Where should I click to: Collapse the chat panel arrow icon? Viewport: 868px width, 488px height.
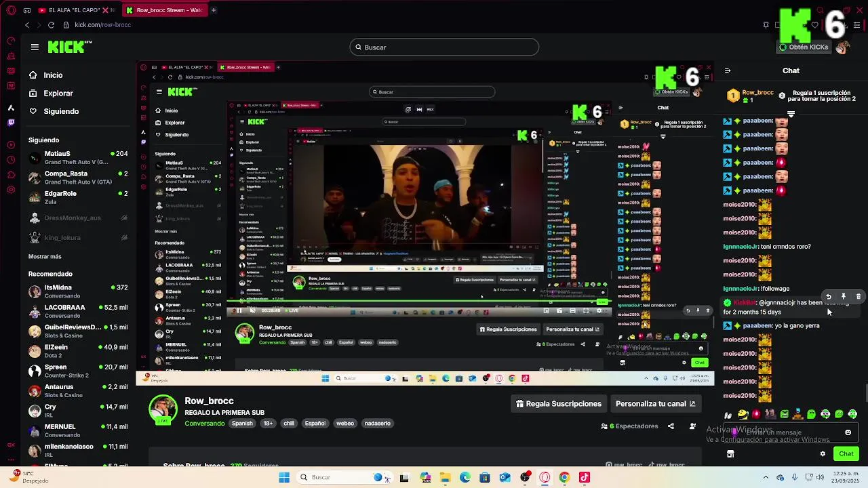coord(727,70)
